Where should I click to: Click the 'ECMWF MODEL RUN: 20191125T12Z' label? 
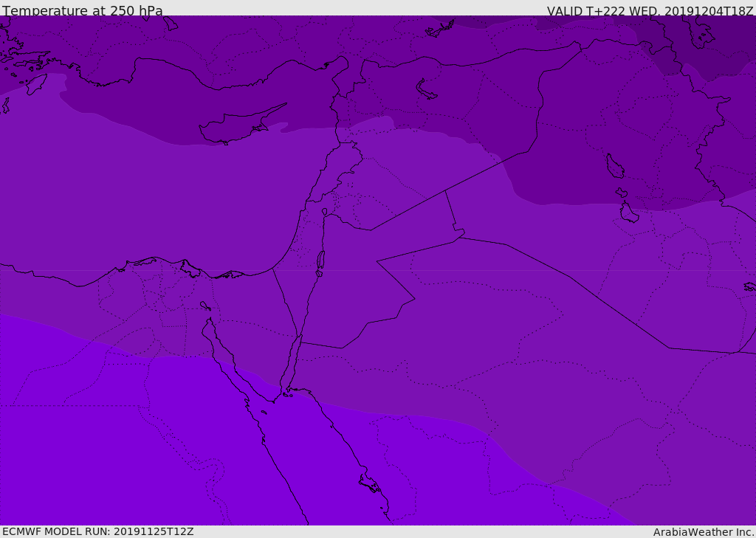(x=98, y=531)
